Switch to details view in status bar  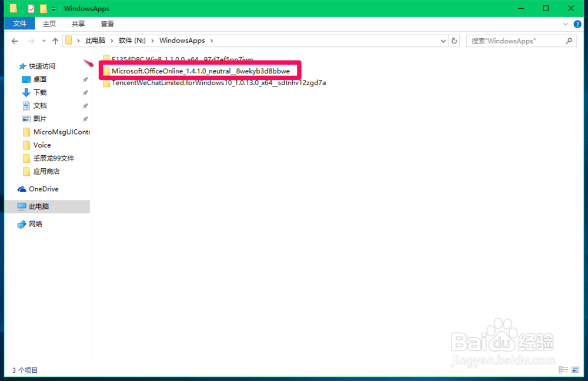[563, 370]
